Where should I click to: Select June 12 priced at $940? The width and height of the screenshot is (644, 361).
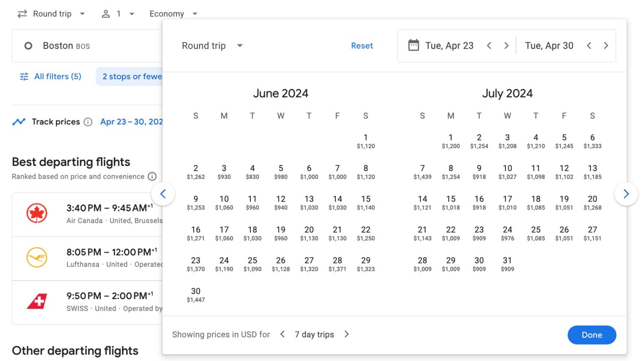(x=281, y=202)
